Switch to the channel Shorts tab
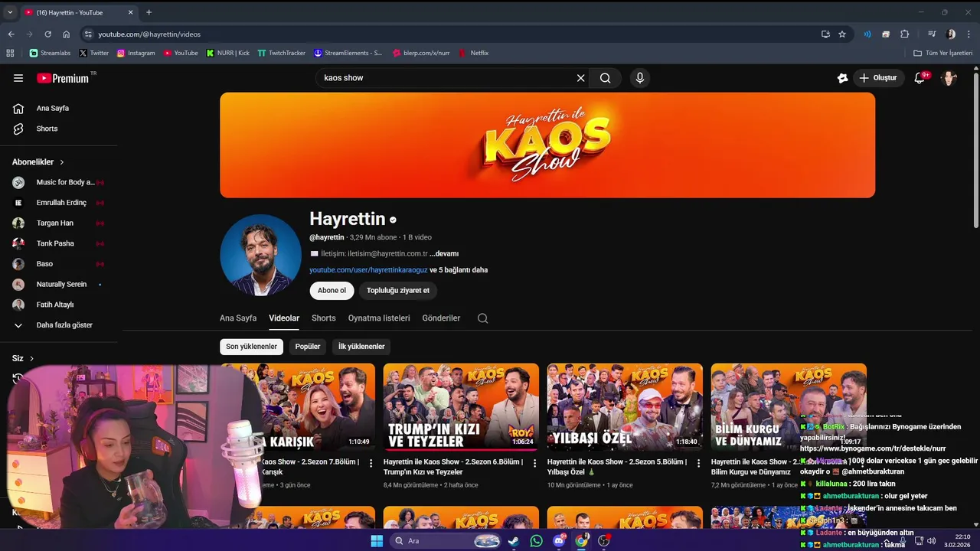980x551 pixels. pyautogui.click(x=323, y=318)
